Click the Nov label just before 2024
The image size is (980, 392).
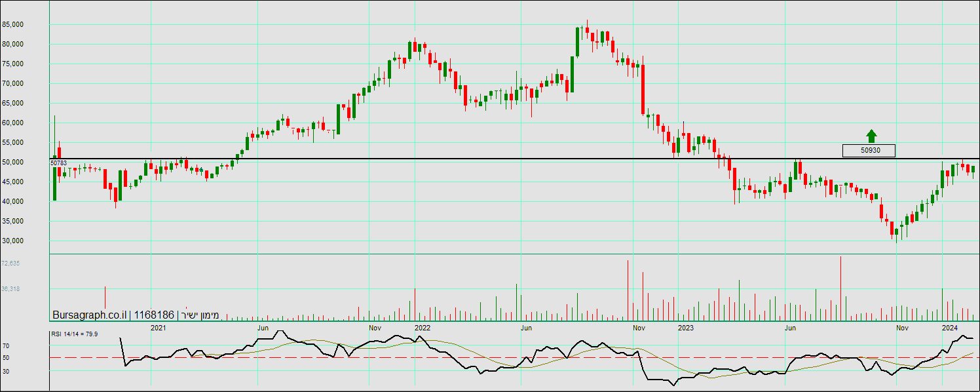coord(903,327)
